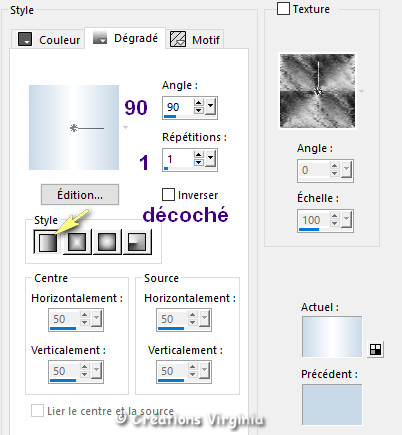Open Centre Verticalement dropdown

pos(97,371)
